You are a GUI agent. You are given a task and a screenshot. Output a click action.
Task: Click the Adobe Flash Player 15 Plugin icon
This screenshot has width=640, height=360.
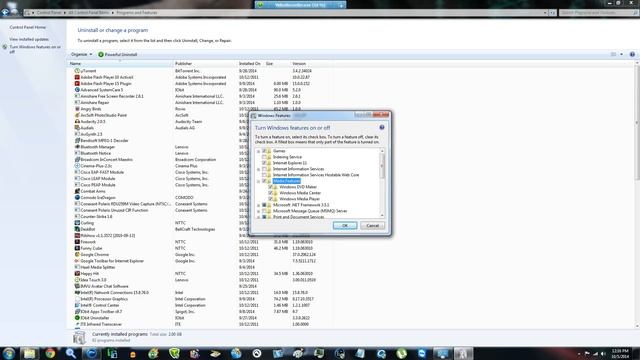point(77,83)
